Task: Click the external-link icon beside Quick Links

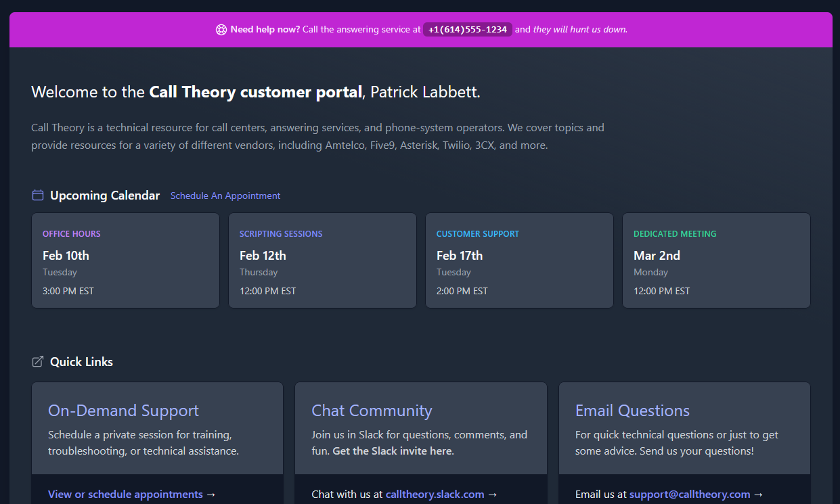Action: click(x=38, y=362)
